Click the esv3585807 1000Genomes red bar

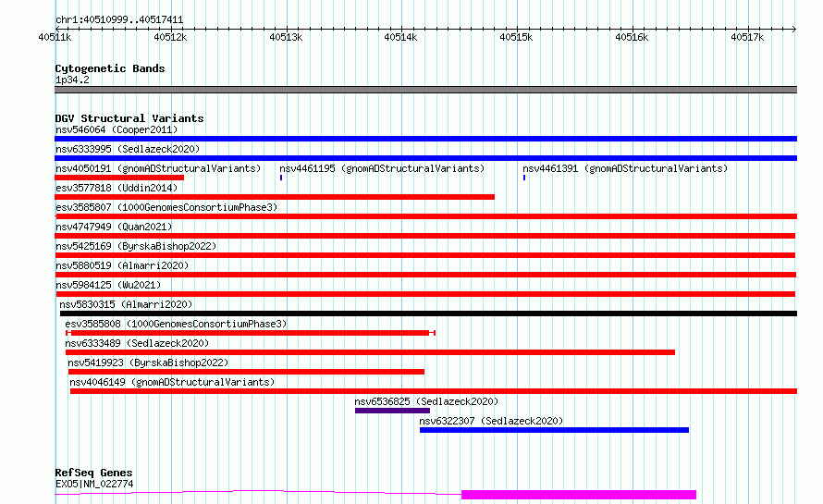coord(425,216)
